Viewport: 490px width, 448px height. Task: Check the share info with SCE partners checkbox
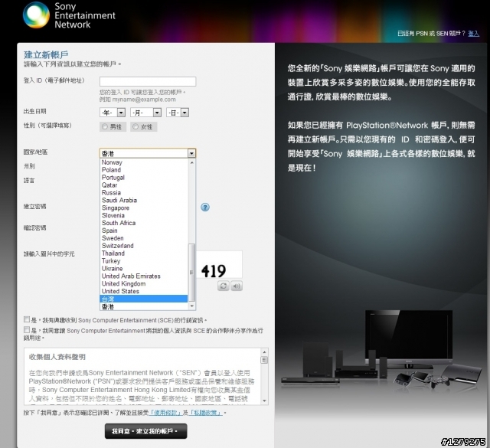click(x=27, y=330)
